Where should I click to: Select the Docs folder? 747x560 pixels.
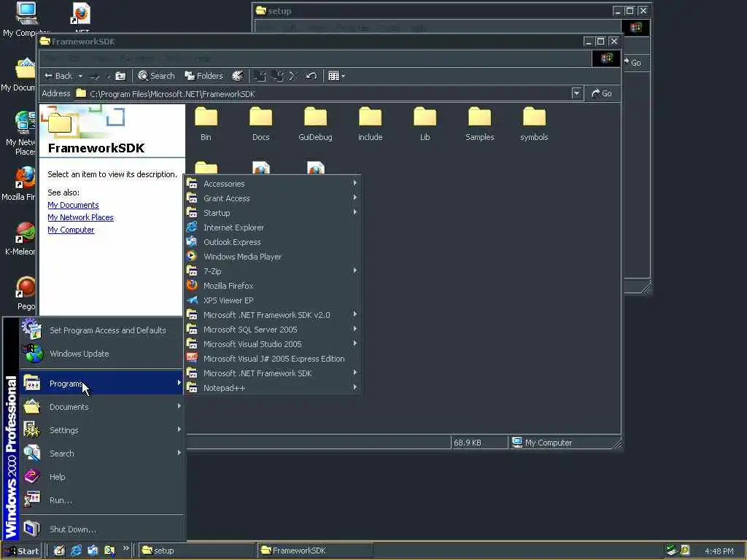pyautogui.click(x=260, y=124)
